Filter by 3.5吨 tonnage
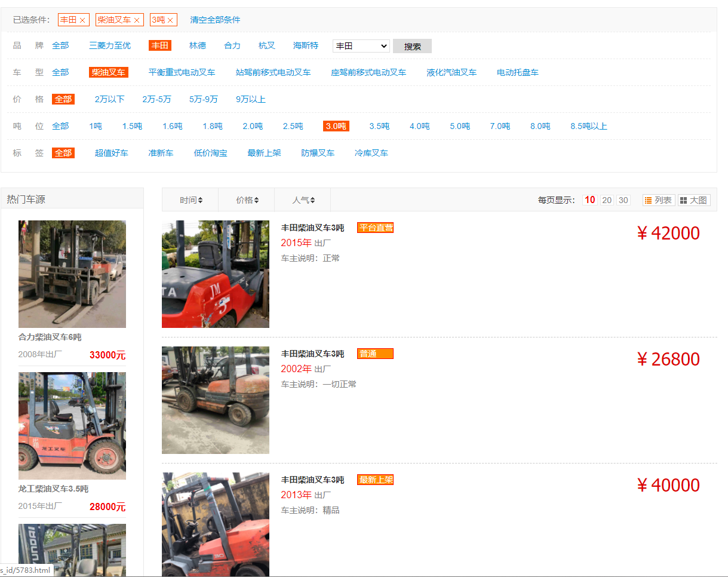This screenshot has width=728, height=577. (379, 126)
